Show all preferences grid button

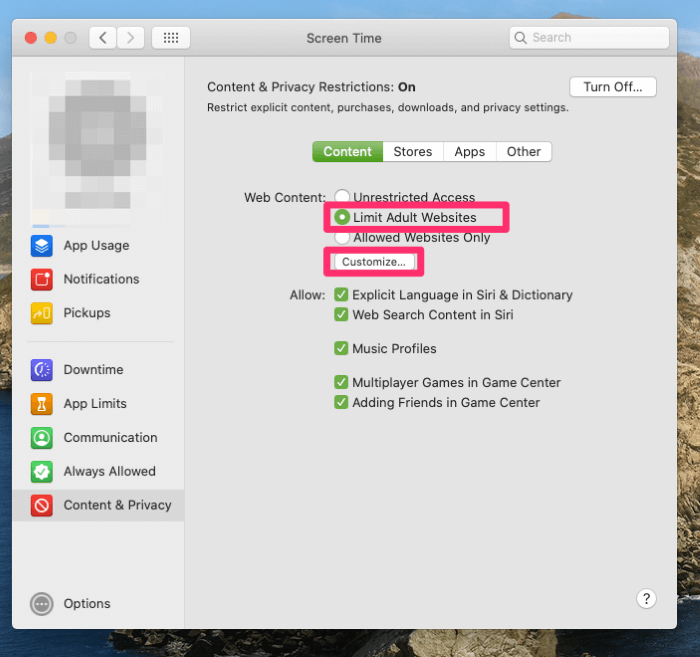171,38
